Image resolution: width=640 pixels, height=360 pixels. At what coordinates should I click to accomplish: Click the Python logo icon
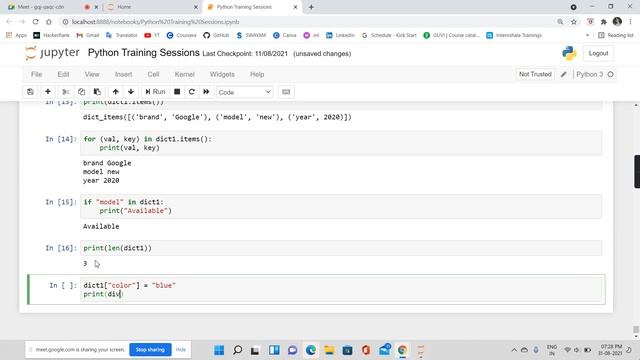[569, 53]
